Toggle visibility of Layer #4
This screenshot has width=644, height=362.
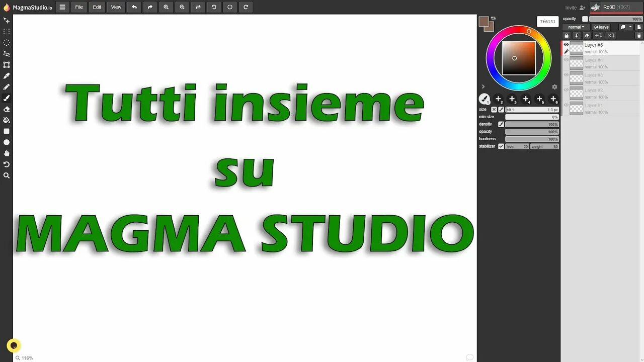click(566, 60)
